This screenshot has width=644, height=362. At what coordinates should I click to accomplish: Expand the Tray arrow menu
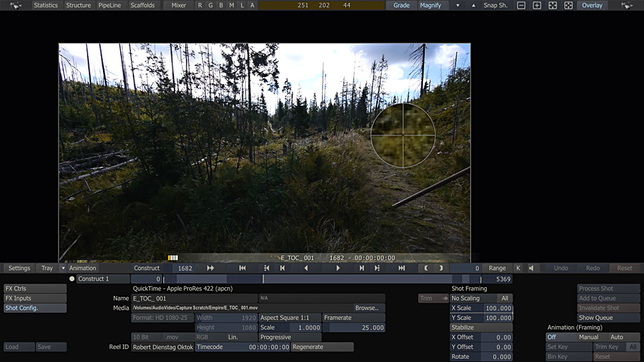coord(63,269)
